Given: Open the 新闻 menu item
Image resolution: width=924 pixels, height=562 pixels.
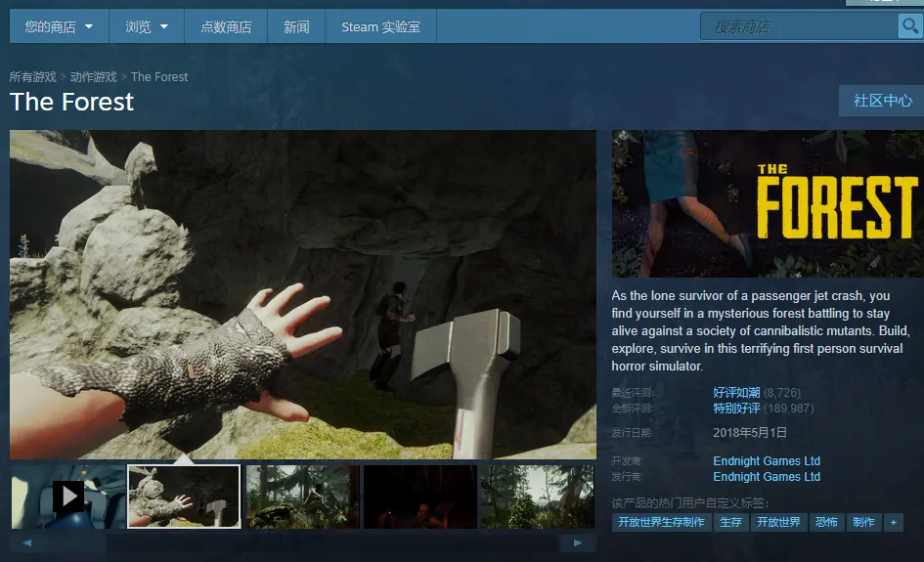Looking at the screenshot, I should click(296, 26).
